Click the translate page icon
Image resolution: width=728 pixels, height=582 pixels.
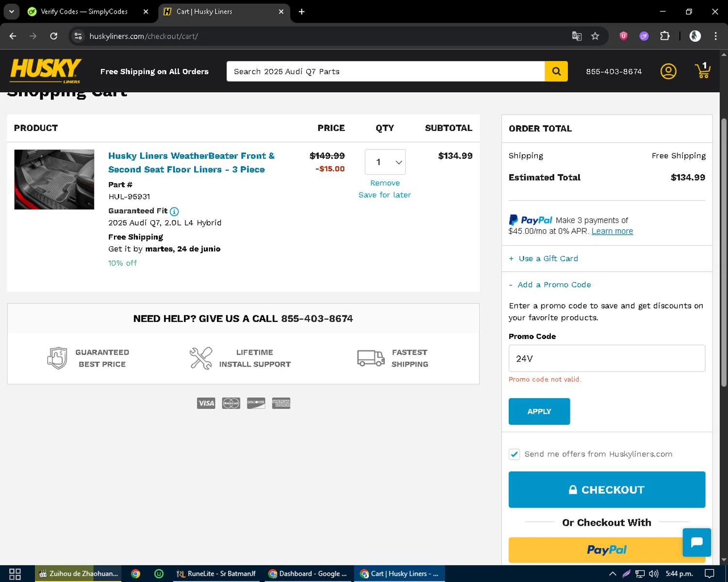(x=577, y=36)
